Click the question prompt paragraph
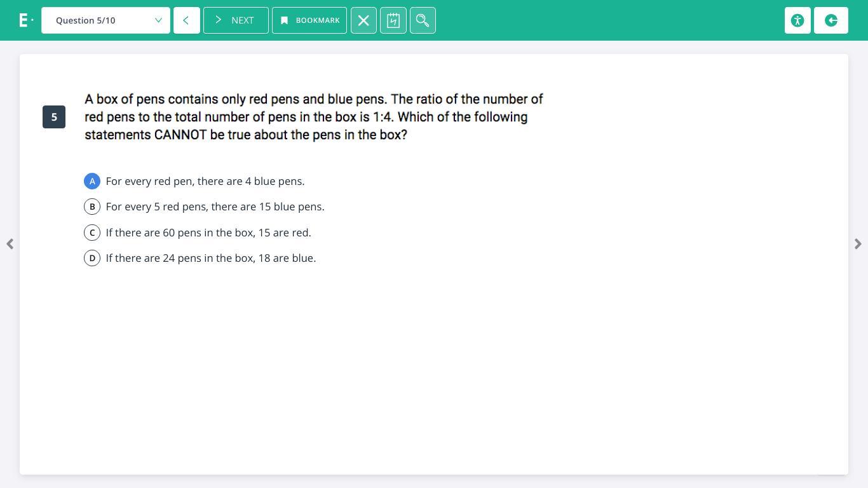Screen dimensions: 868x488 [x=314, y=117]
